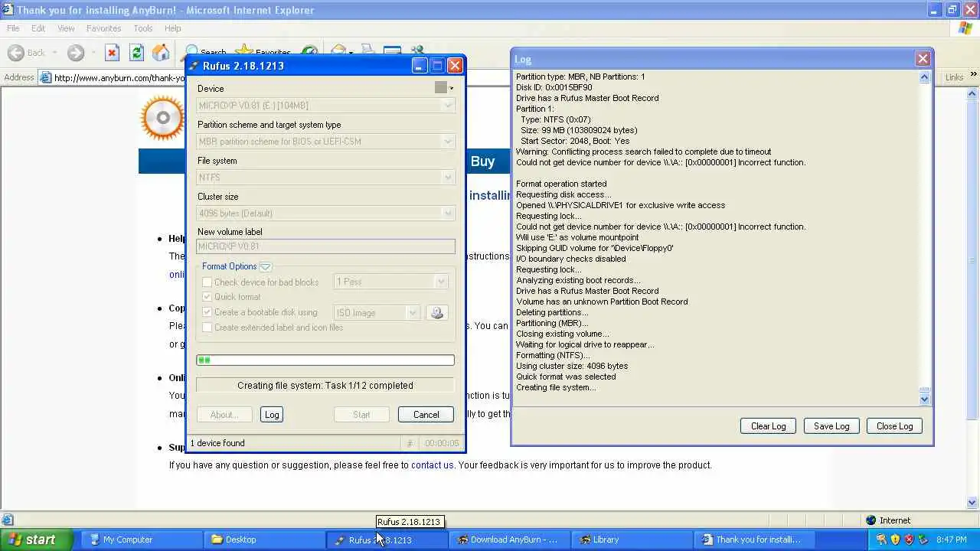Click the IE Back button

27,53
